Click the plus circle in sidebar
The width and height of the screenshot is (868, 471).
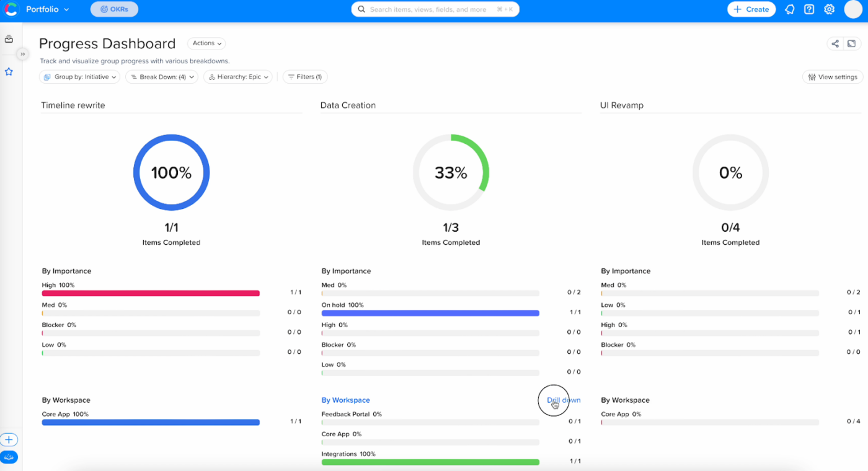click(9, 440)
